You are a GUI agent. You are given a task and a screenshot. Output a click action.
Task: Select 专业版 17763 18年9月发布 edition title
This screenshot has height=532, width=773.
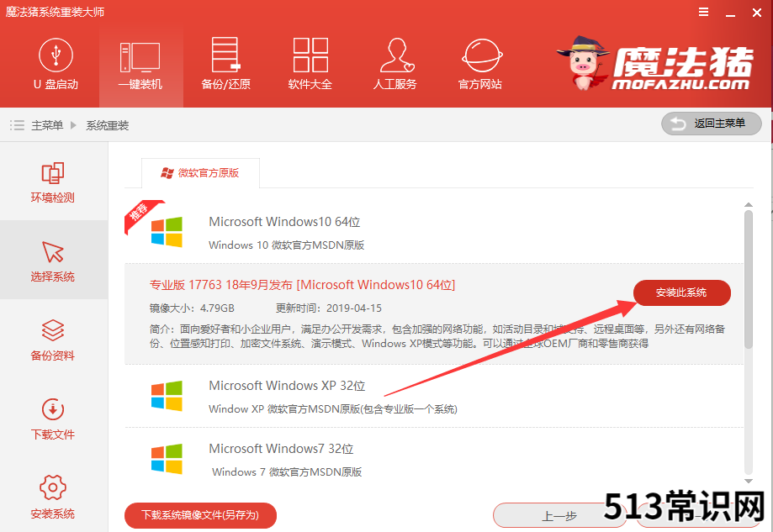point(302,285)
